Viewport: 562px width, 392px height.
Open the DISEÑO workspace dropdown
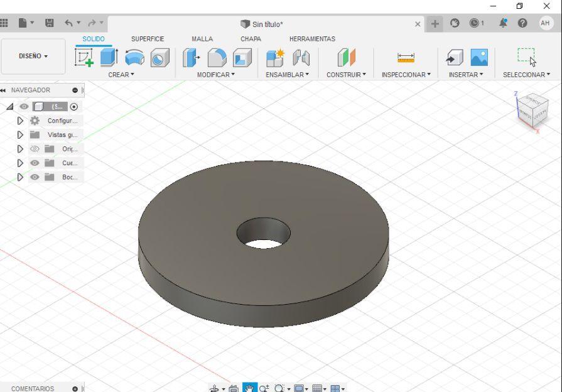click(33, 57)
